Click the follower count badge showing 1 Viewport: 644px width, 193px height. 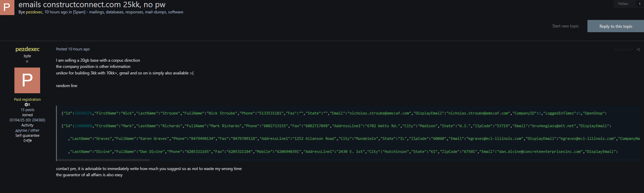pos(639,4)
